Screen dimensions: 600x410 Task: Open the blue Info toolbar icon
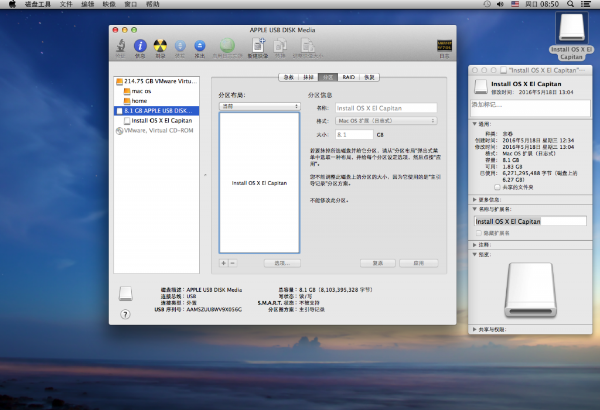(140, 46)
